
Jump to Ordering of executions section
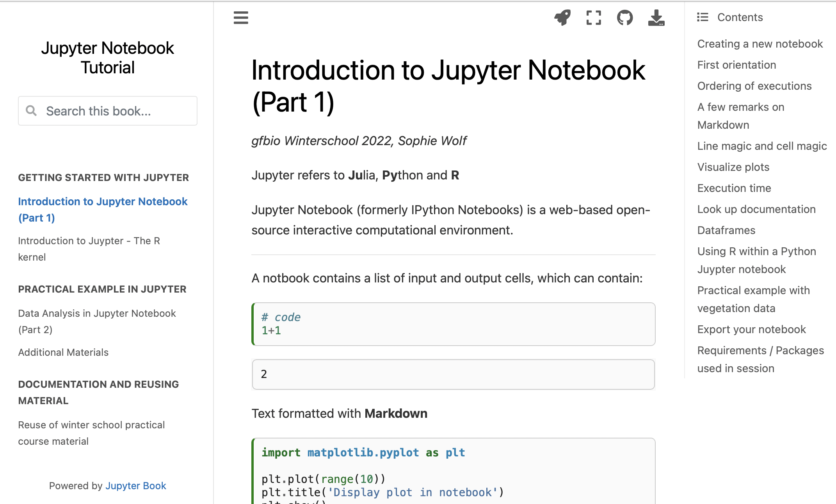(754, 86)
